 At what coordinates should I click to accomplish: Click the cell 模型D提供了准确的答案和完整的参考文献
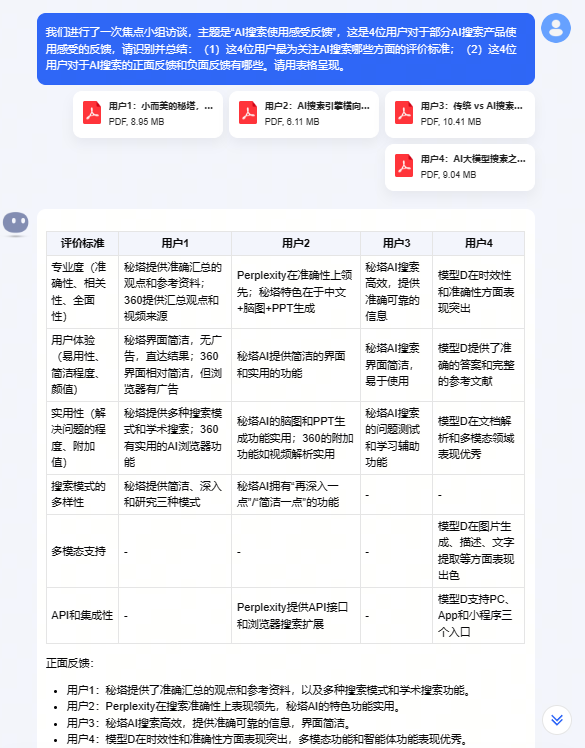(479, 365)
